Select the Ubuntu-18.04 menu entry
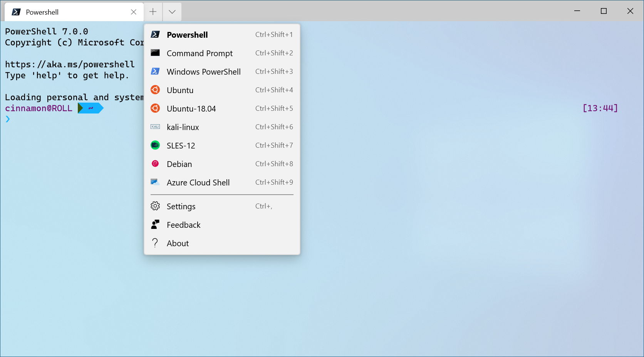This screenshot has width=644, height=357. [x=191, y=108]
